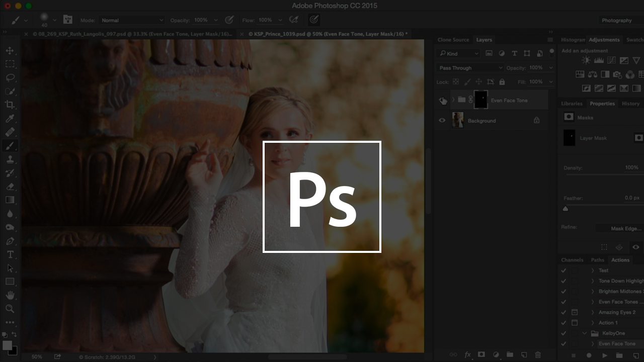Adjust the mask Feather slider handle
The image size is (644, 362).
pos(566,209)
